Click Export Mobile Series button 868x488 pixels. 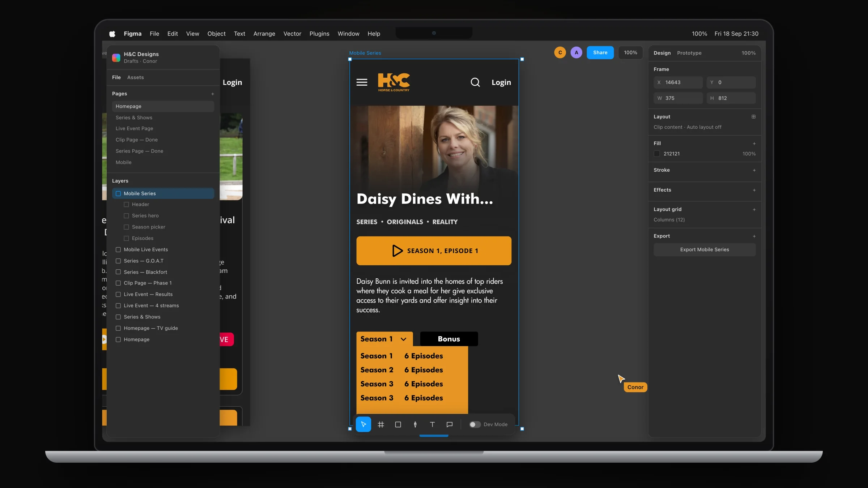pos(704,249)
